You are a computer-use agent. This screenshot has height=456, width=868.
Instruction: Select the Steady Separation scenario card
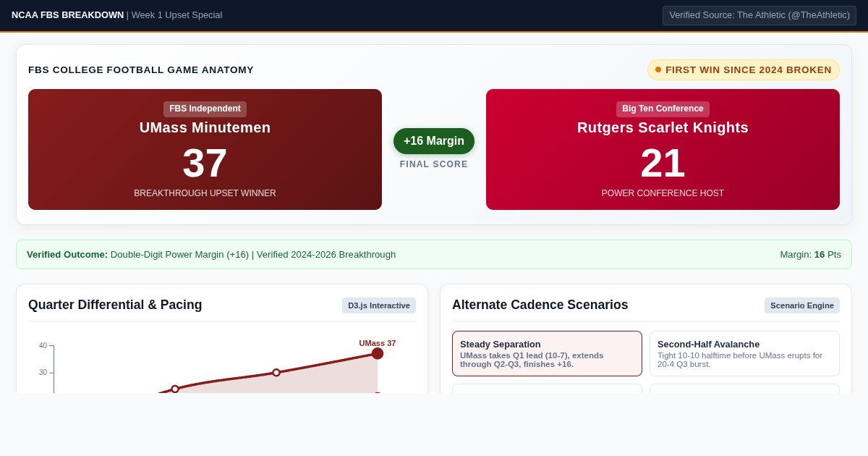[547, 353]
